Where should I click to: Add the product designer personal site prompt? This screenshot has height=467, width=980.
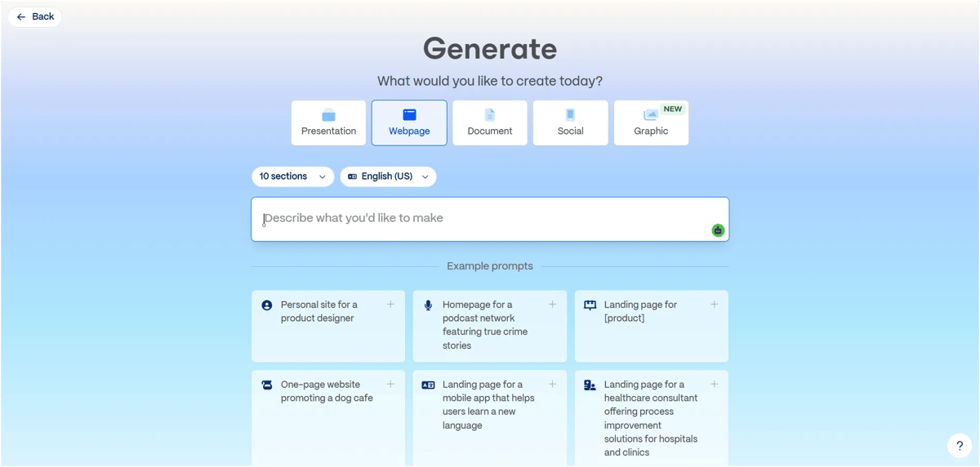pos(390,305)
